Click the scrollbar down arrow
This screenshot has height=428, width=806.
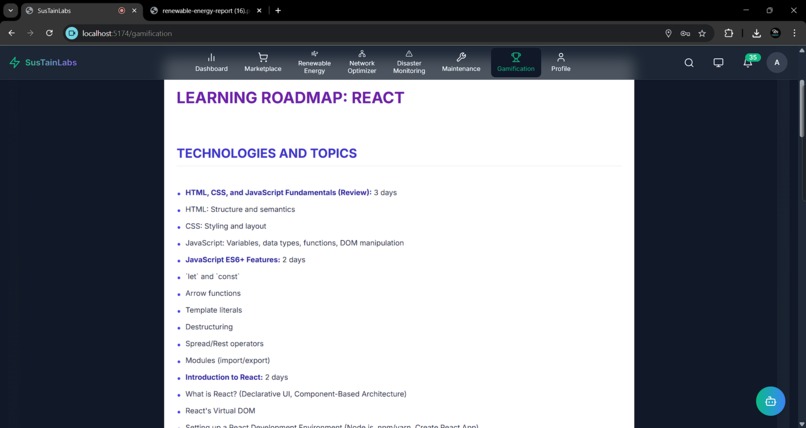coord(802,423)
